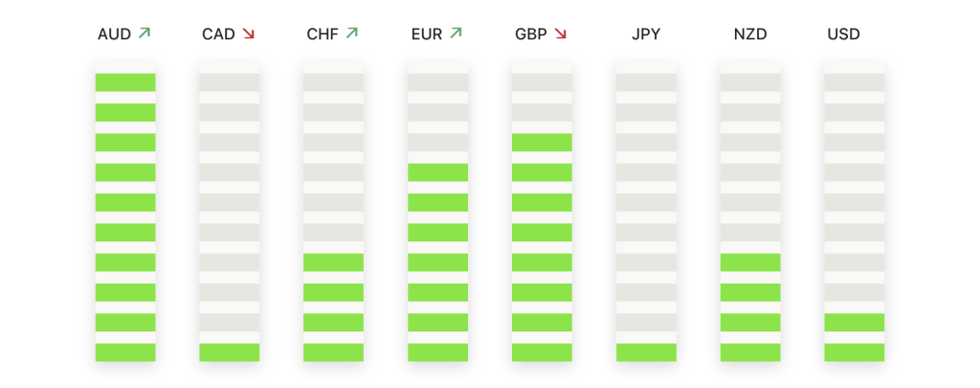This screenshot has height=388, width=980.
Task: Click the top gray bar in JPY column
Action: pos(646,82)
